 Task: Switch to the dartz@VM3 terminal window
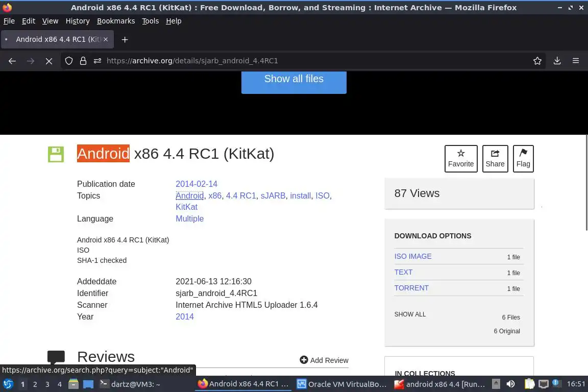pos(130,384)
